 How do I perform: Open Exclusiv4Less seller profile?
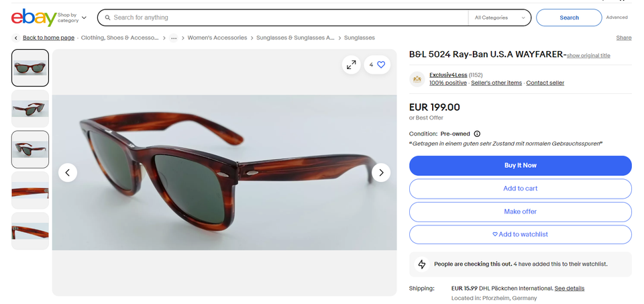click(448, 75)
